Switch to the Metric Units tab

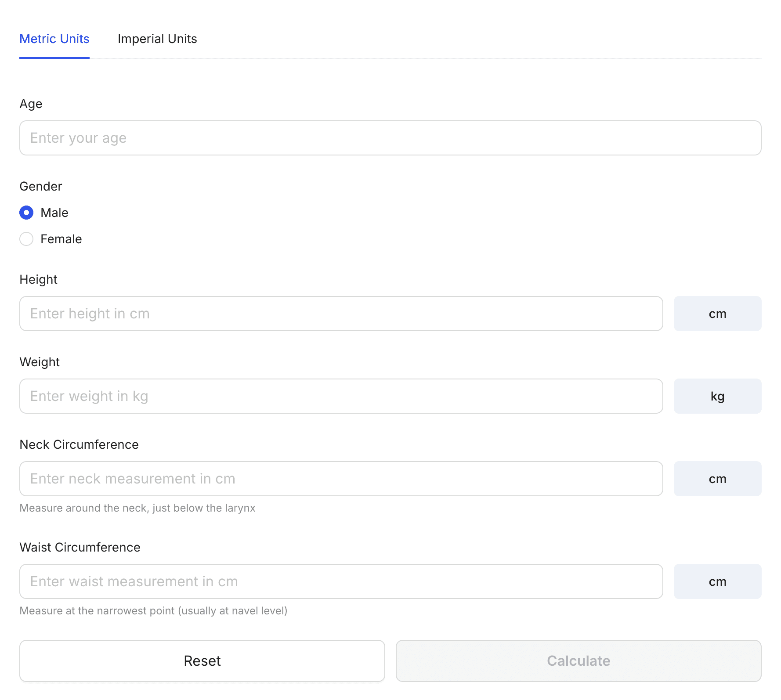click(54, 39)
